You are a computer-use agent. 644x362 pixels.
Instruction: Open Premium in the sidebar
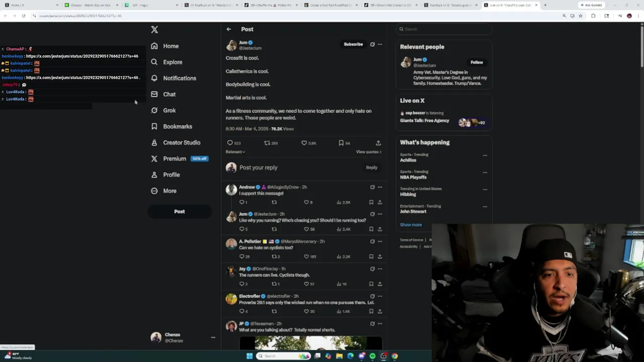coord(179,158)
